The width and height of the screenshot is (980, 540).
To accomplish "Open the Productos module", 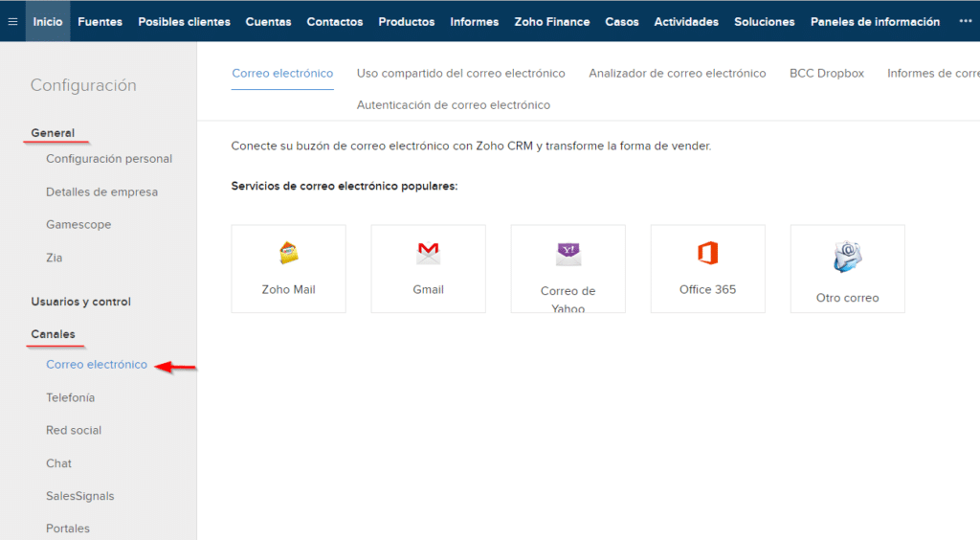I will click(406, 21).
